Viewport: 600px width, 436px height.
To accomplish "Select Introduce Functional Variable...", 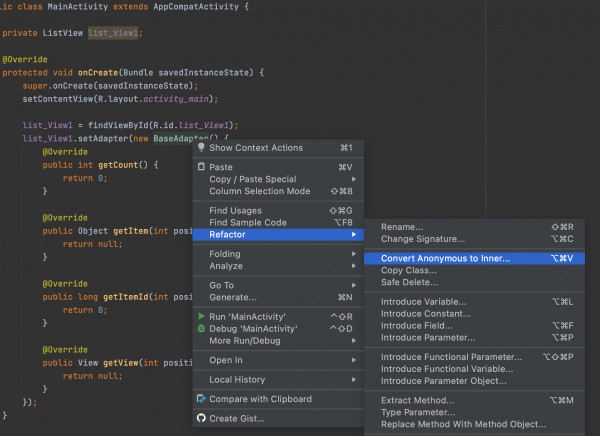I will (x=474, y=369).
